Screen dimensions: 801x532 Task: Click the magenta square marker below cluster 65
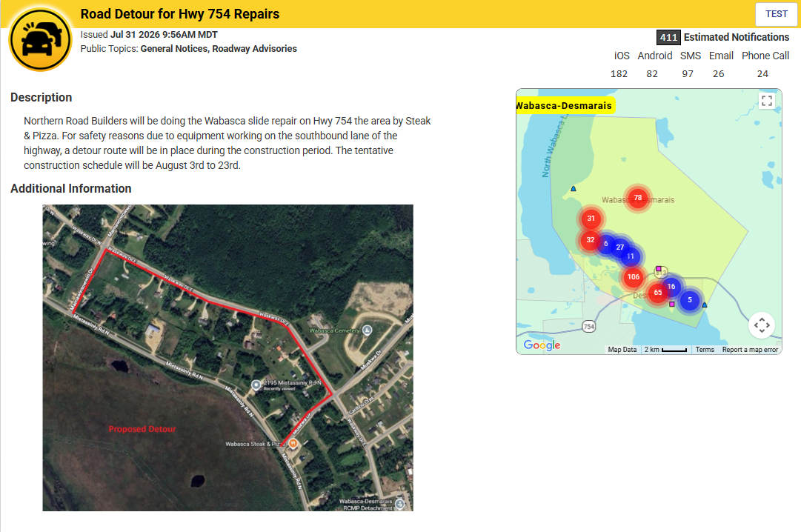(x=672, y=304)
